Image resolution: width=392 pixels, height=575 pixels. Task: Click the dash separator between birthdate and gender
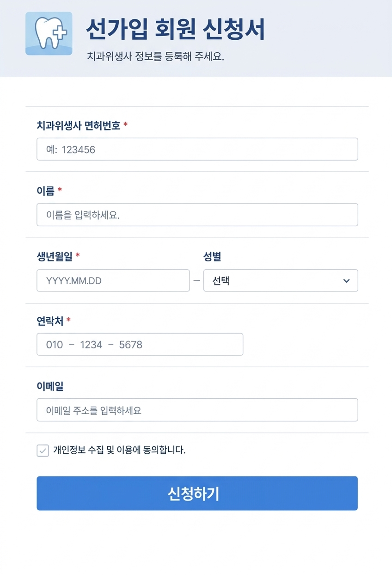[x=196, y=280]
